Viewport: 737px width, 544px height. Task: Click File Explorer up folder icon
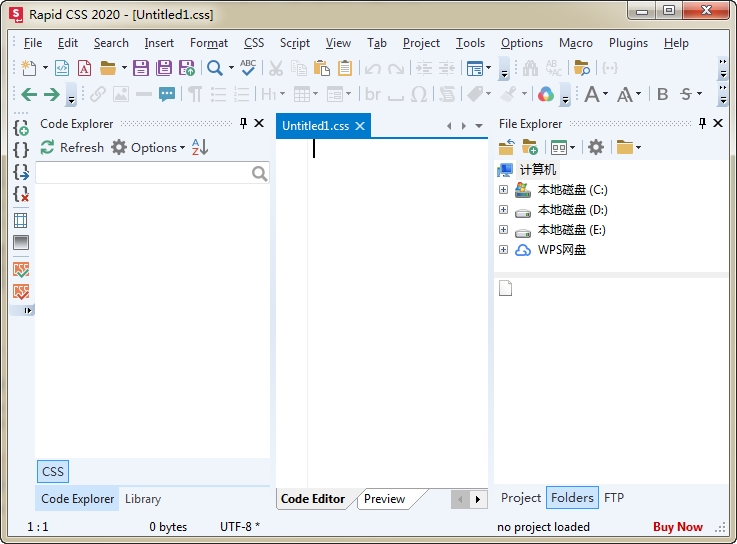click(x=507, y=148)
